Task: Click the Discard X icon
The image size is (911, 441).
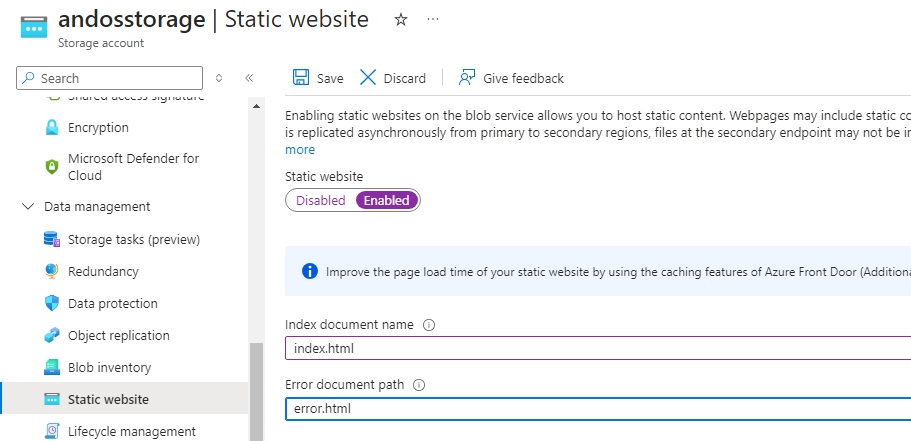Action: coord(368,78)
